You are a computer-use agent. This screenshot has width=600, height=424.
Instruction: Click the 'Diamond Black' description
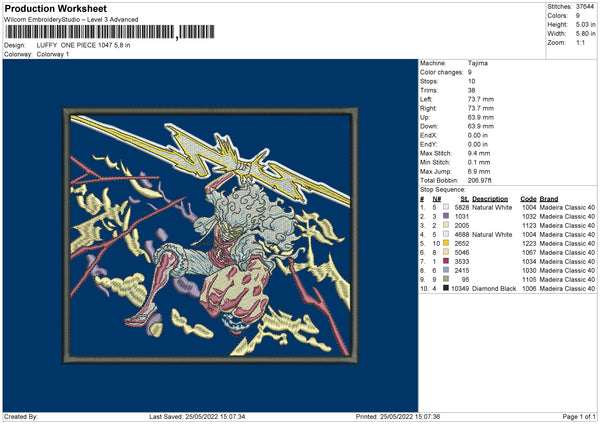(494, 289)
